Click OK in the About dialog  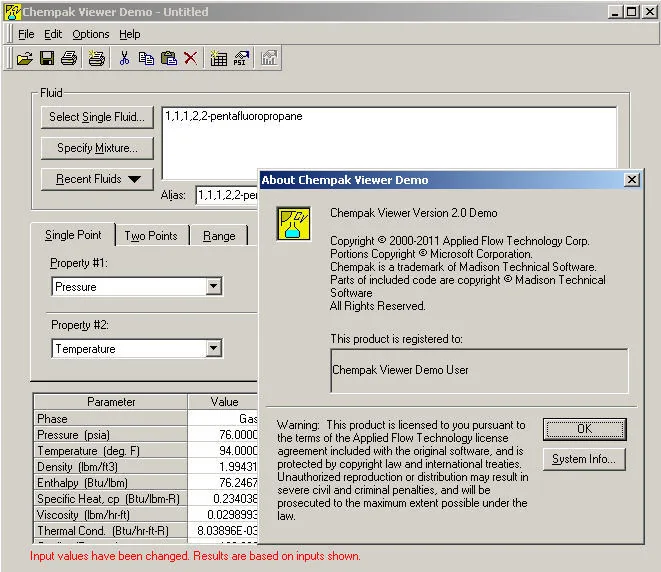coord(584,429)
